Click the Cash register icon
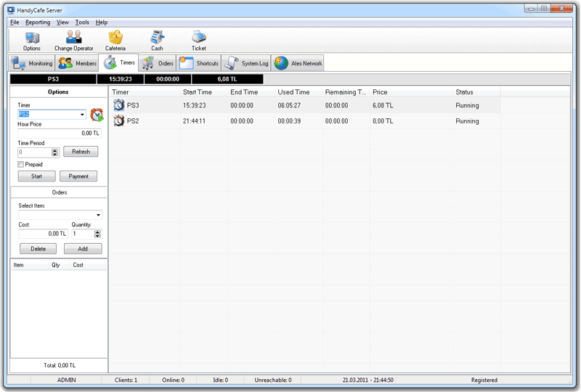581x392 pixels. (x=157, y=38)
